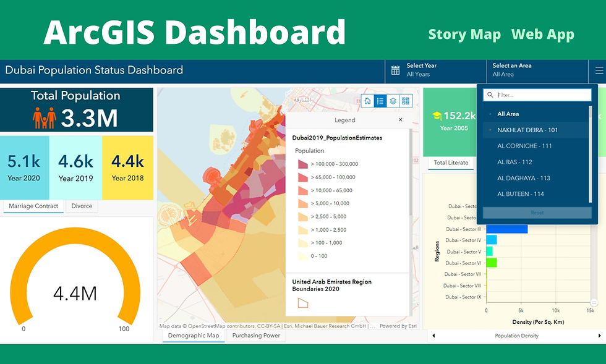Click the Reset button in area list
606x364 pixels.
[x=537, y=213]
